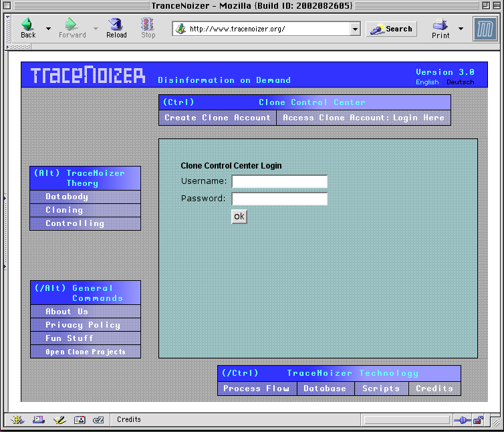Click the ok login button

pyautogui.click(x=239, y=217)
